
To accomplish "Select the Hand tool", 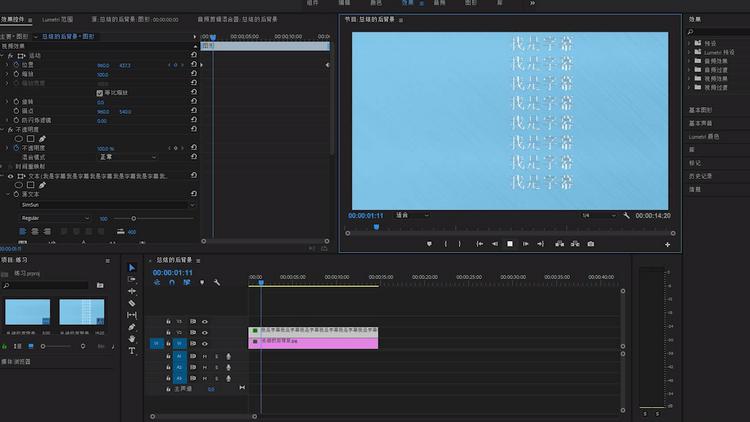I will pyautogui.click(x=132, y=339).
